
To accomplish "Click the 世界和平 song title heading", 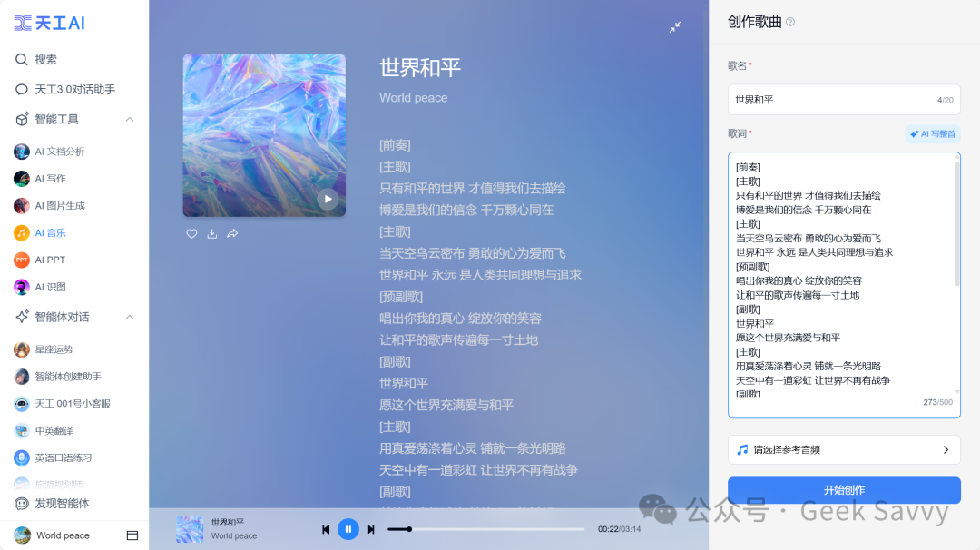I will pyautogui.click(x=420, y=67).
